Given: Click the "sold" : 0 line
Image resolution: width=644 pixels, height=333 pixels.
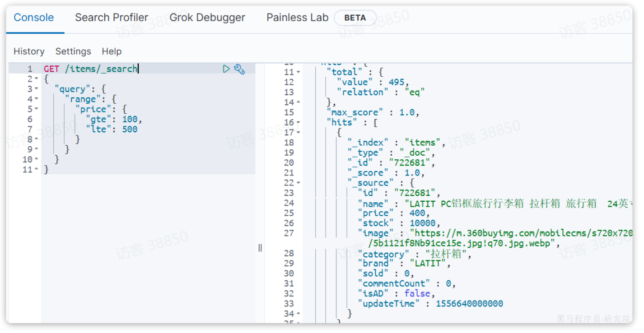Looking at the screenshot, I should [x=386, y=273].
